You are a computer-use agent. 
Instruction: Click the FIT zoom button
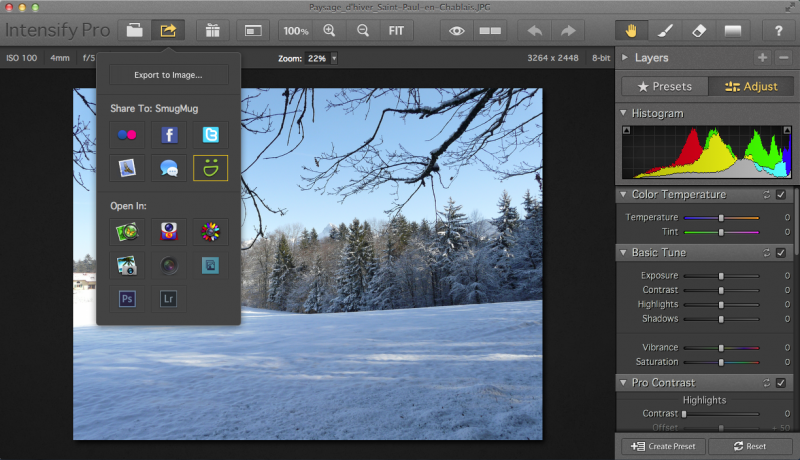(396, 31)
